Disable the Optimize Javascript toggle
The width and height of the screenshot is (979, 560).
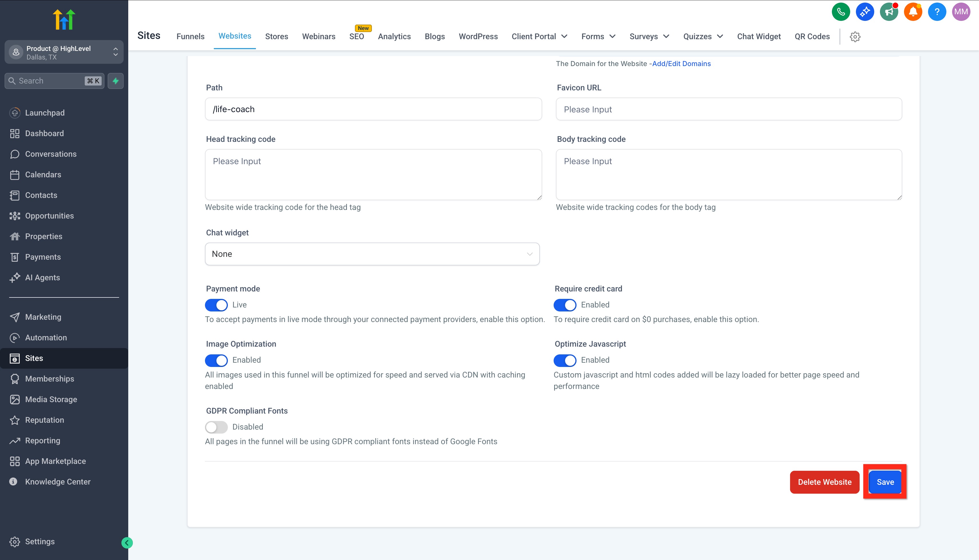564,360
